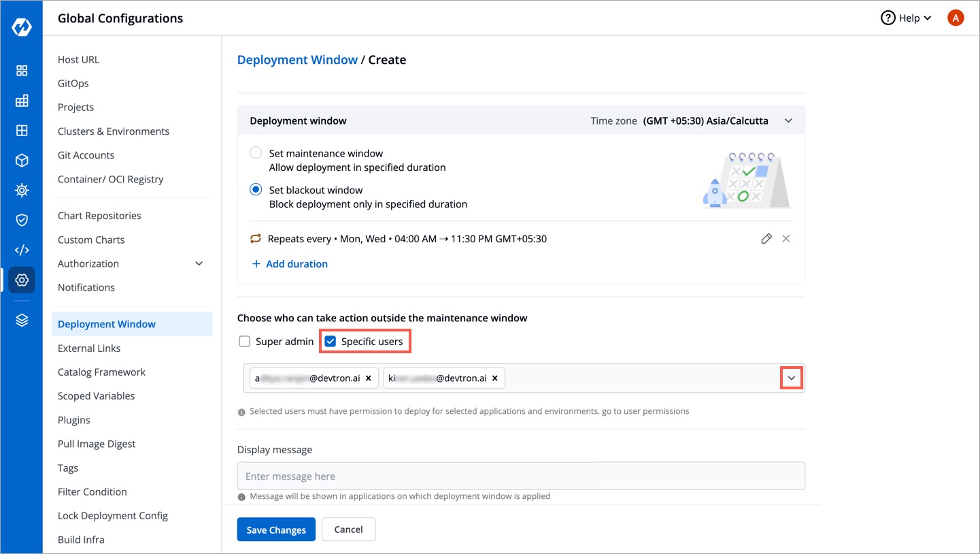The image size is (980, 554).
Task: Open Security via the shield icon
Action: tap(22, 220)
